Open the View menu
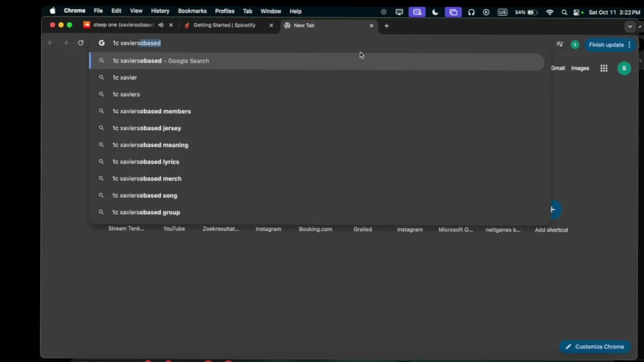This screenshot has height=362, width=644. (136, 11)
